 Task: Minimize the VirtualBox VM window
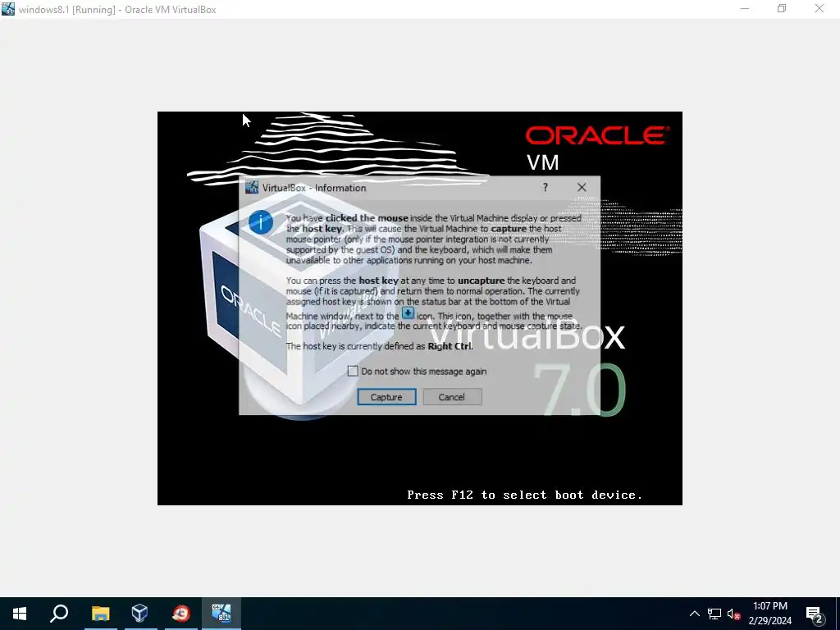click(x=745, y=8)
